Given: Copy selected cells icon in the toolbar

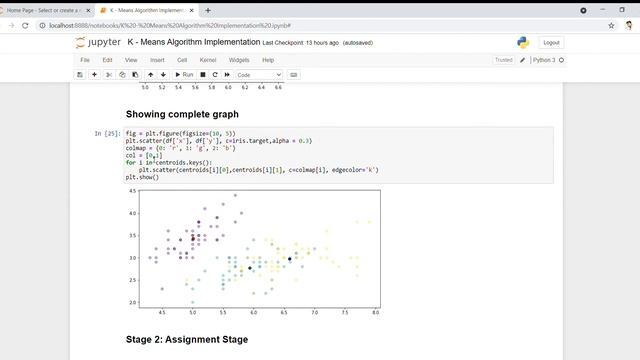Looking at the screenshot, I should (x=122, y=75).
